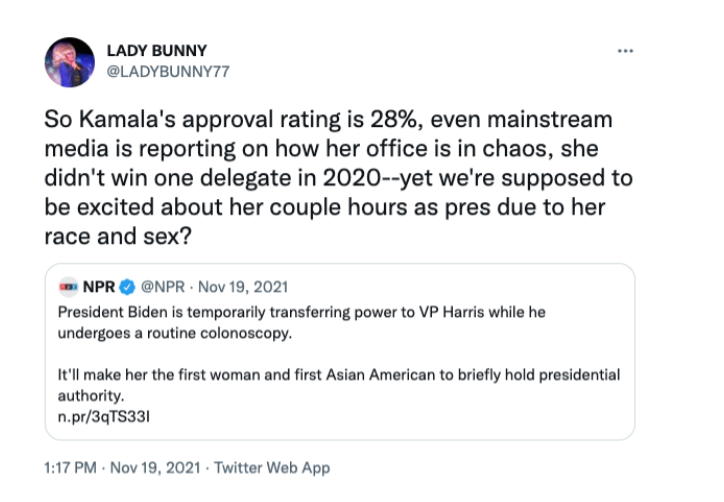Select the "President Biden is temporarily transferring" line
Viewport: 724px width, 502px height.
302,312
